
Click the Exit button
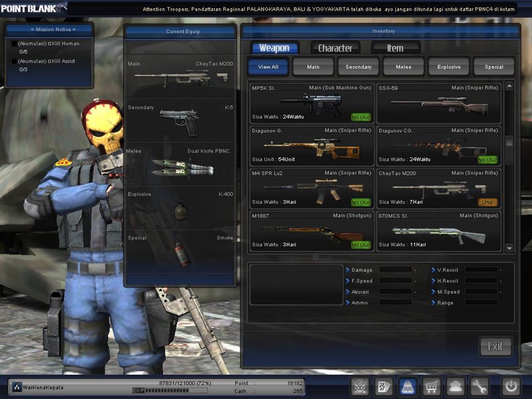click(495, 346)
